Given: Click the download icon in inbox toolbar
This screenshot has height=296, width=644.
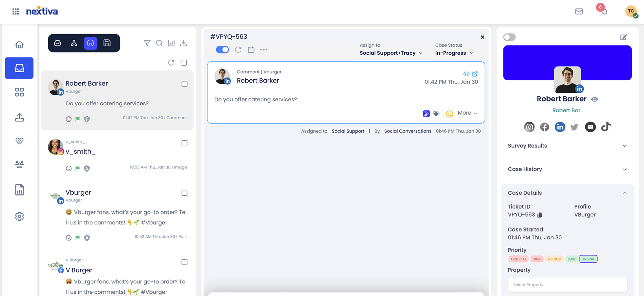Looking at the screenshot, I should pyautogui.click(x=184, y=43).
